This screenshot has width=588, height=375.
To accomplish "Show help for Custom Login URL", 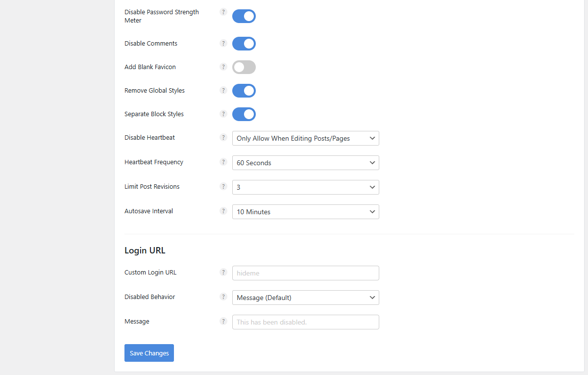I will [223, 272].
